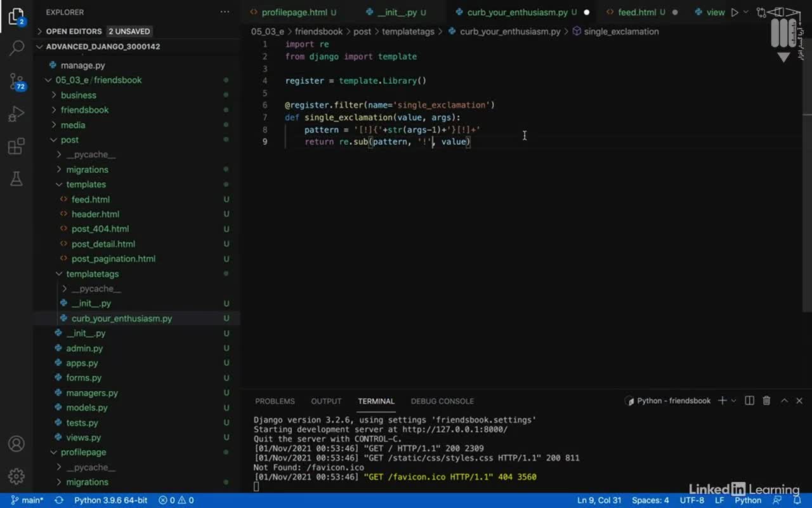Collapse the templatetags folder
The image size is (812, 508).
tap(92, 274)
